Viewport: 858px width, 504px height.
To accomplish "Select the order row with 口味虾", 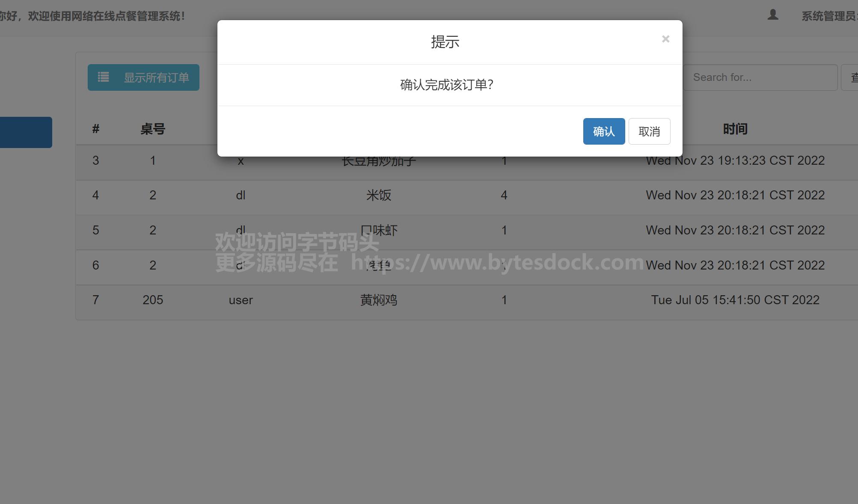I will [x=378, y=231].
